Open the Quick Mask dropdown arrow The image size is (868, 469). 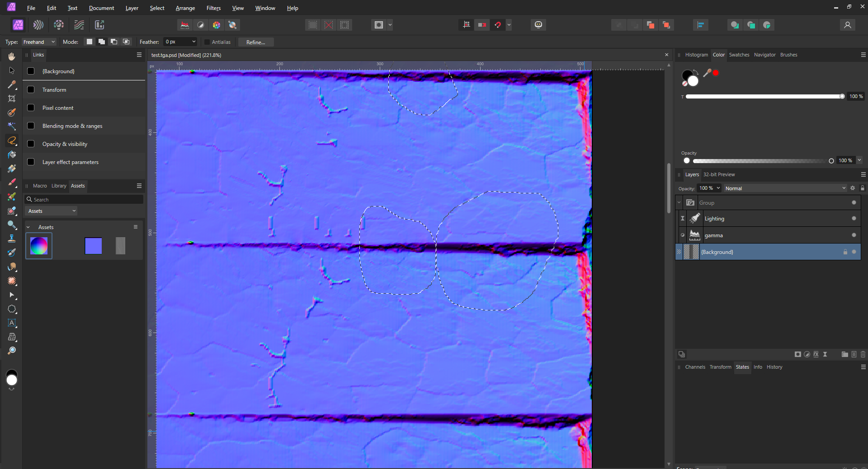pyautogui.click(x=390, y=25)
